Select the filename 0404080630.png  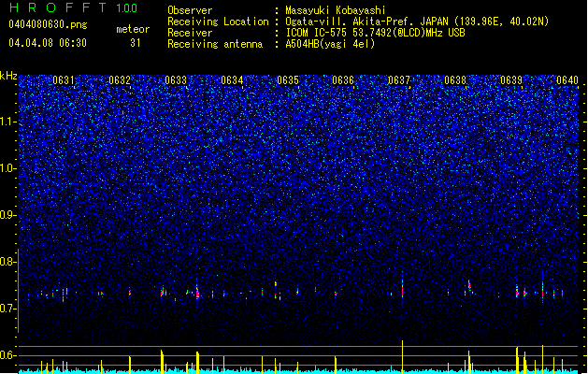48,24
